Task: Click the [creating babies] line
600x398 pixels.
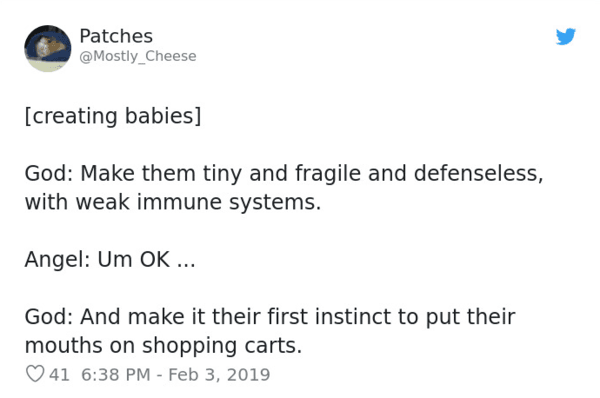Action: coord(113,116)
